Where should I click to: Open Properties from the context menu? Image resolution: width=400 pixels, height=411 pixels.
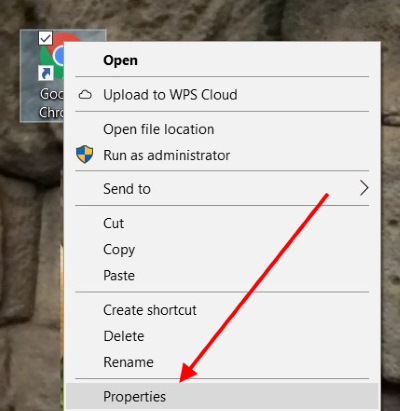222,396
